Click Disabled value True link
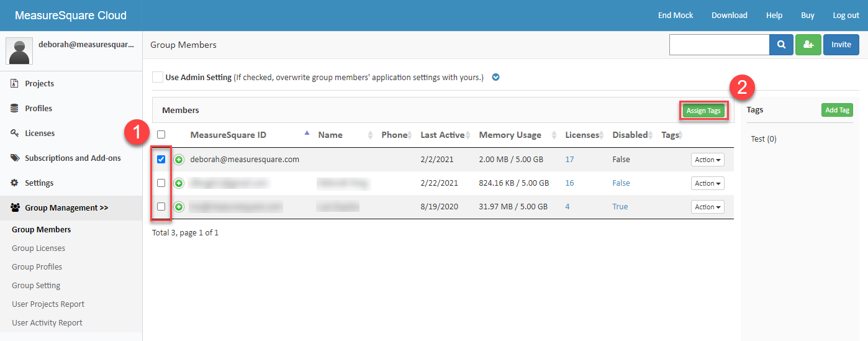 (620, 207)
